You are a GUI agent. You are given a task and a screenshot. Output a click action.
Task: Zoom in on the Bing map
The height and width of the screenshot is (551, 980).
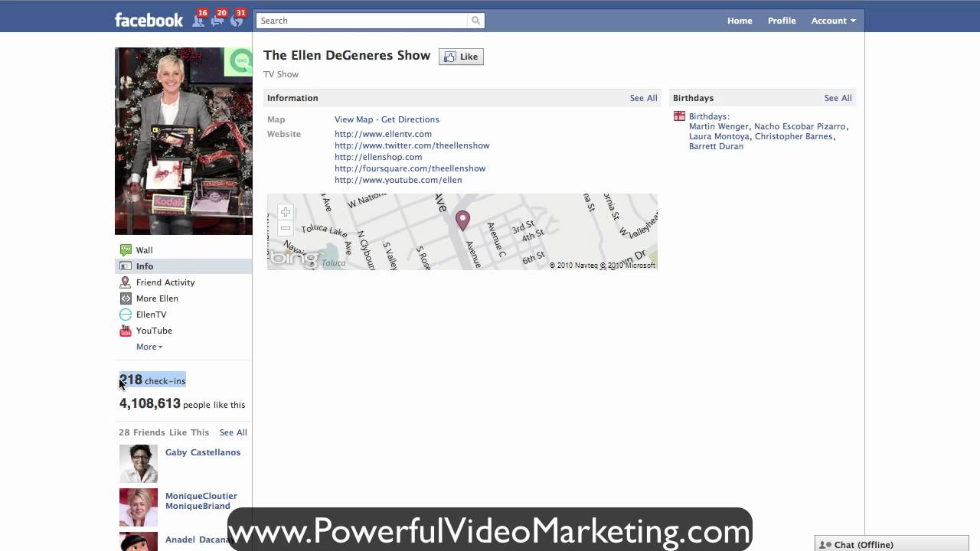[x=286, y=212]
